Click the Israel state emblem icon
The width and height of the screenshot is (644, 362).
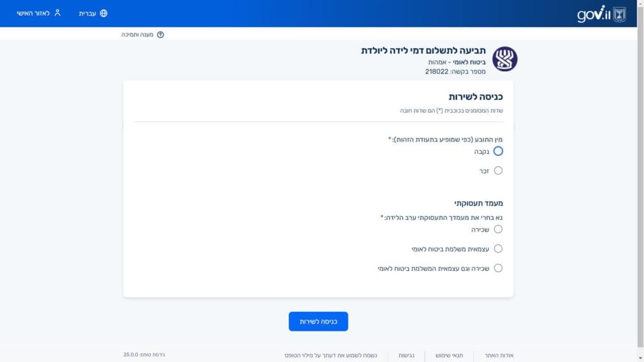coord(619,14)
